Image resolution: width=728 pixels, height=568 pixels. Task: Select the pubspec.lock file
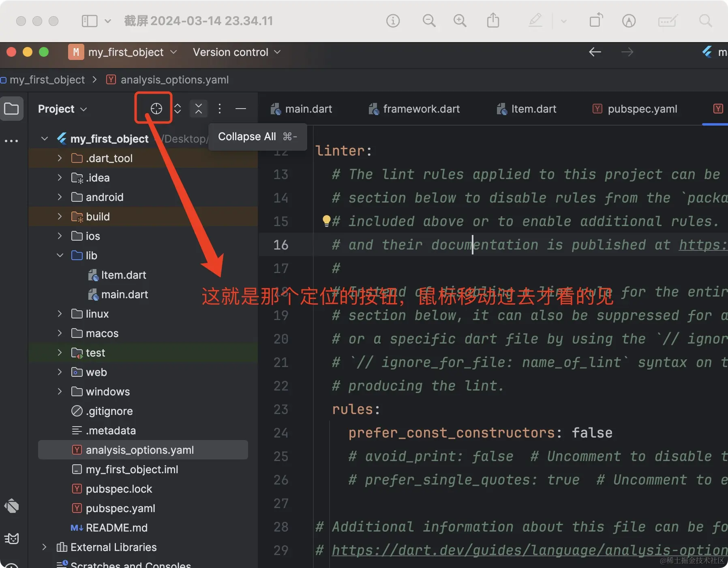(x=119, y=489)
